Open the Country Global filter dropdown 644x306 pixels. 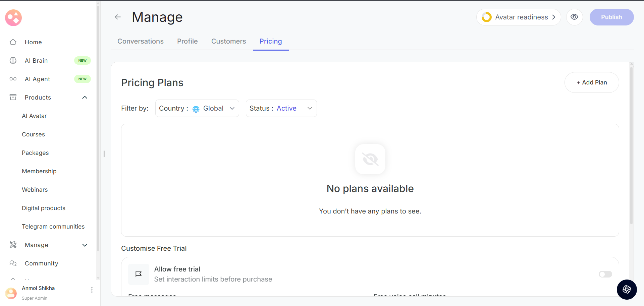197,108
